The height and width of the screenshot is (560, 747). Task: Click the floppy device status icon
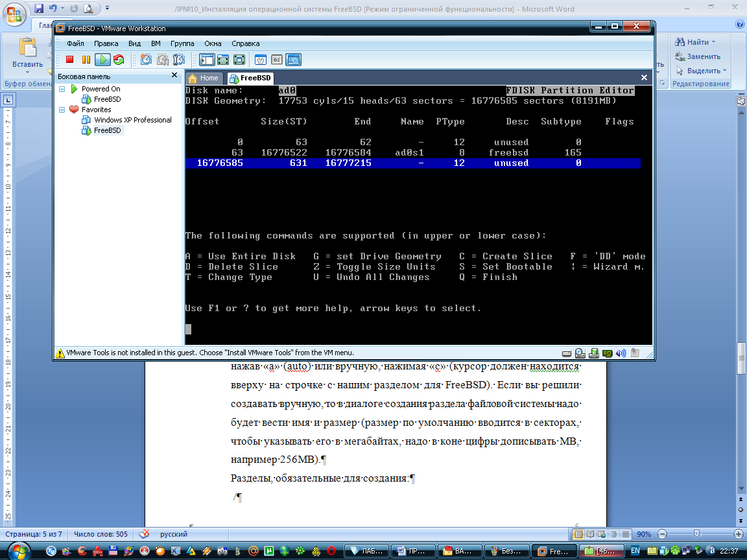[x=593, y=353]
